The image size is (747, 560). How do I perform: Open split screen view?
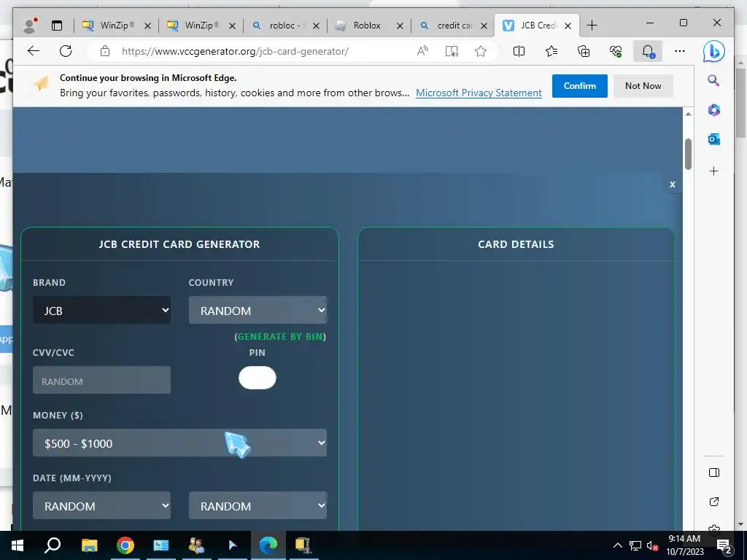(519, 51)
